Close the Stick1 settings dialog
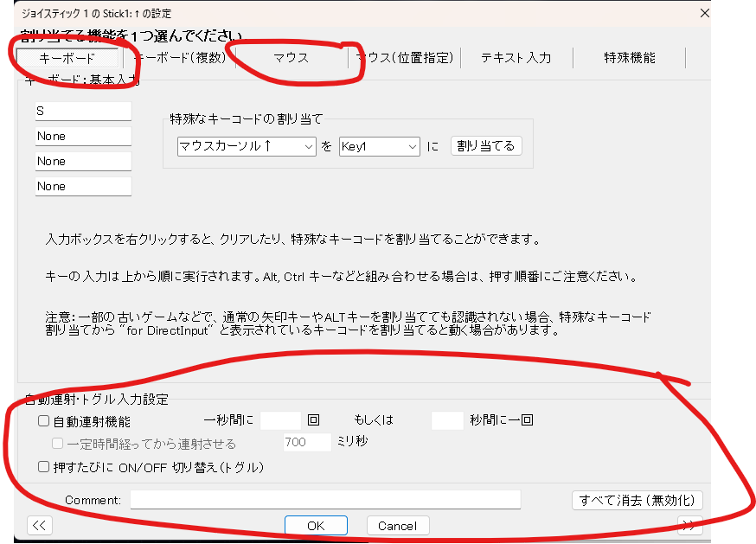The height and width of the screenshot is (544, 756). (x=704, y=13)
